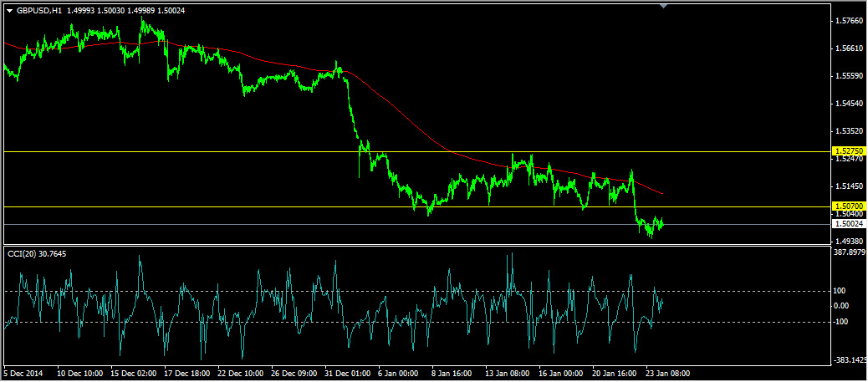Click the white 1.50024 current price tag on axis
This screenshot has height=382, width=868.
coord(848,224)
